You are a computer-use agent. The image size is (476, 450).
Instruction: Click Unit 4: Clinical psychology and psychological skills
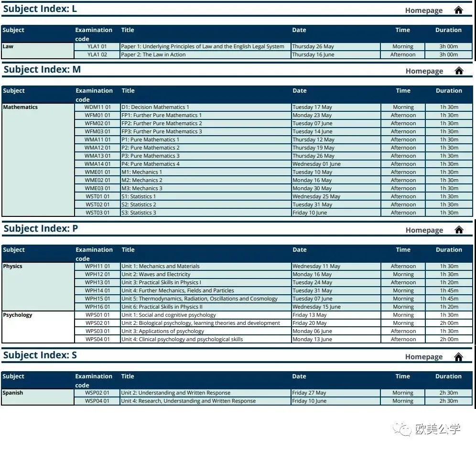click(x=182, y=339)
